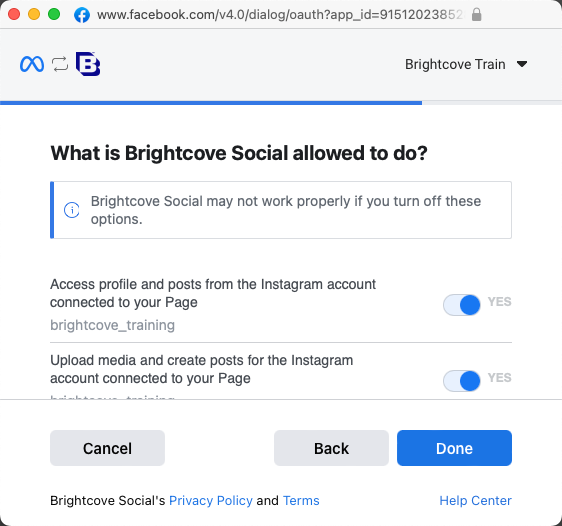Go Back to the previous step
This screenshot has height=526, width=562.
click(331, 448)
